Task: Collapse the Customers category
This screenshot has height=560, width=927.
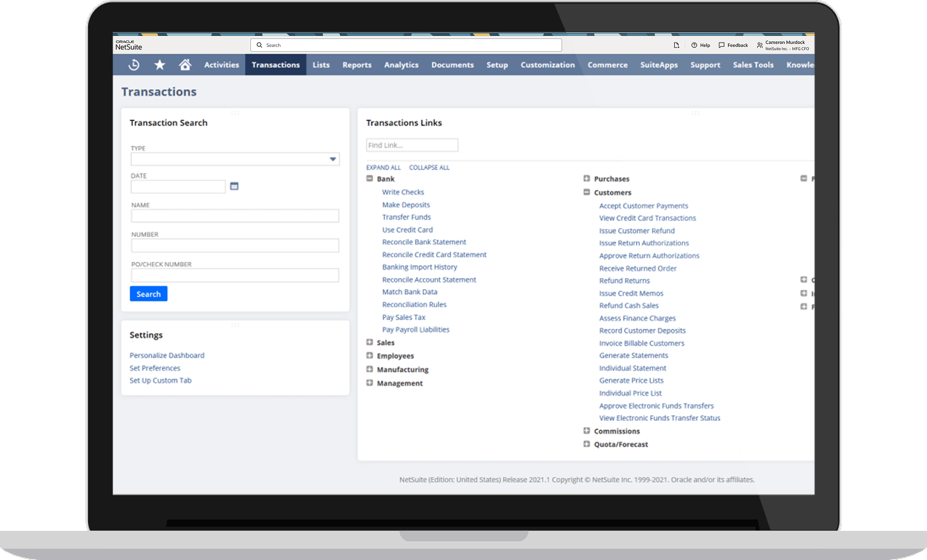Action: click(x=586, y=192)
